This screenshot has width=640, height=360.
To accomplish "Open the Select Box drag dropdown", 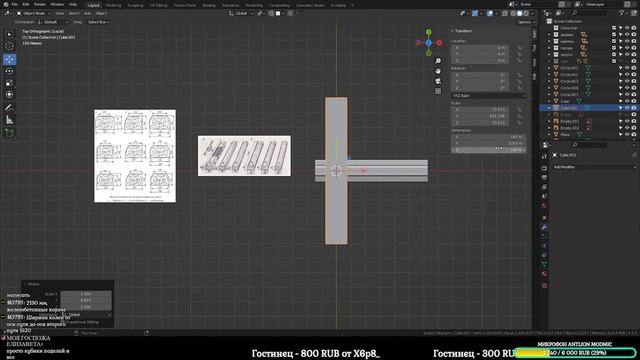I will tap(98, 22).
